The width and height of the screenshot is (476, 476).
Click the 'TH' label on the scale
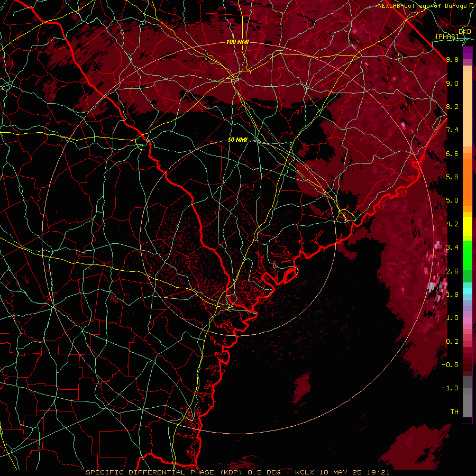(454, 412)
